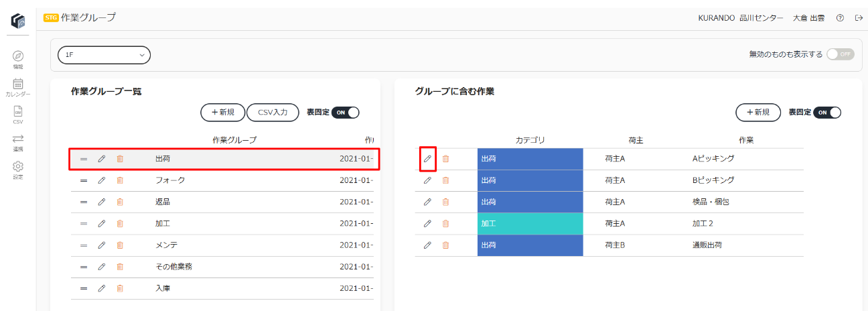Click the カテゴリ column header
Image resolution: width=868 pixels, height=311 pixels.
coord(530,140)
